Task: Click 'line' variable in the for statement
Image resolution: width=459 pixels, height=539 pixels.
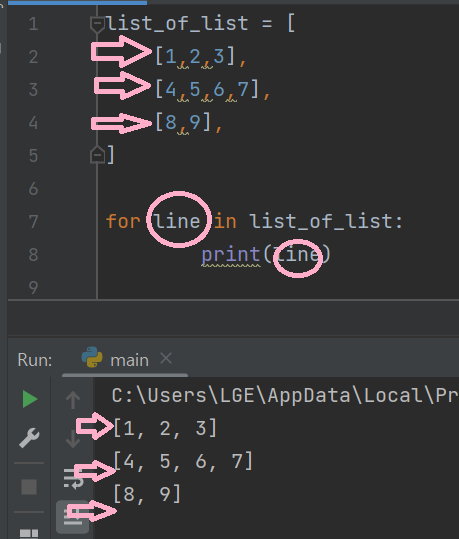Action: point(177,221)
